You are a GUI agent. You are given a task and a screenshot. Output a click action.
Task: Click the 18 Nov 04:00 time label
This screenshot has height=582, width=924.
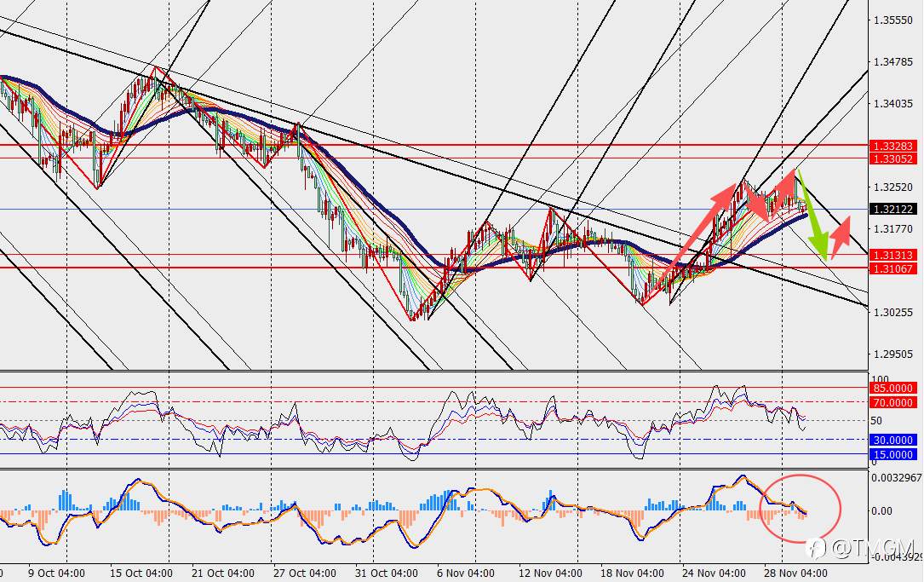[x=632, y=573]
